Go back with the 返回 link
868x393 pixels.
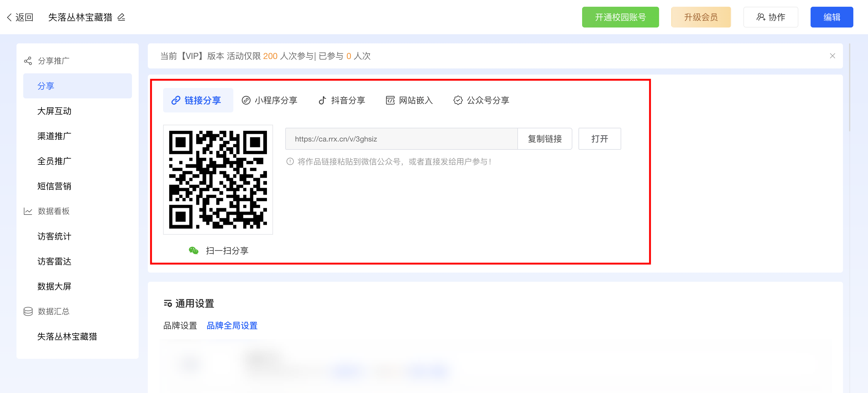[x=20, y=17]
